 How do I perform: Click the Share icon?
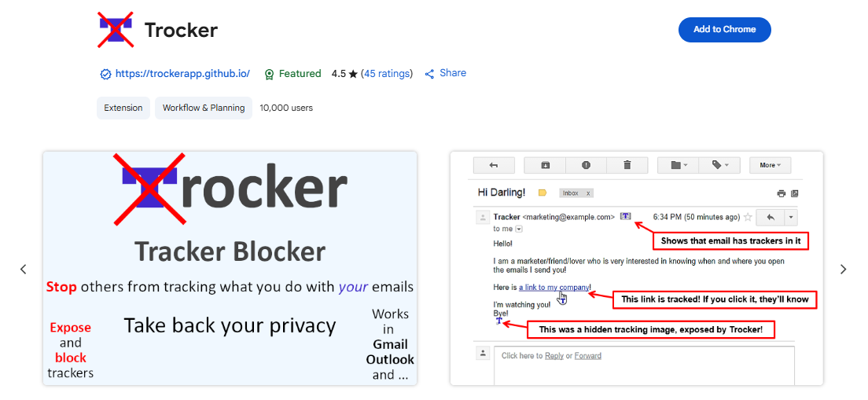click(429, 74)
